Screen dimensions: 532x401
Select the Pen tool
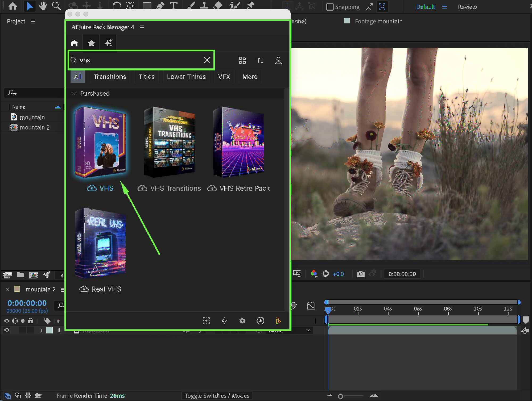160,6
